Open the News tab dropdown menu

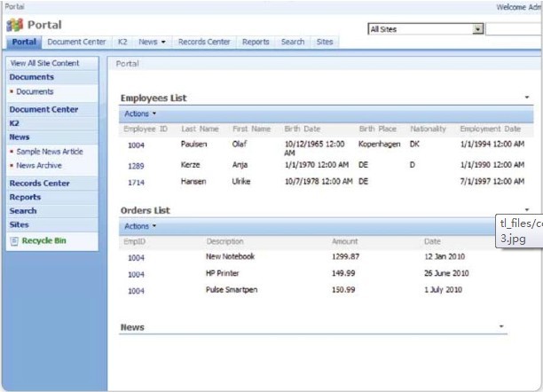coord(163,42)
